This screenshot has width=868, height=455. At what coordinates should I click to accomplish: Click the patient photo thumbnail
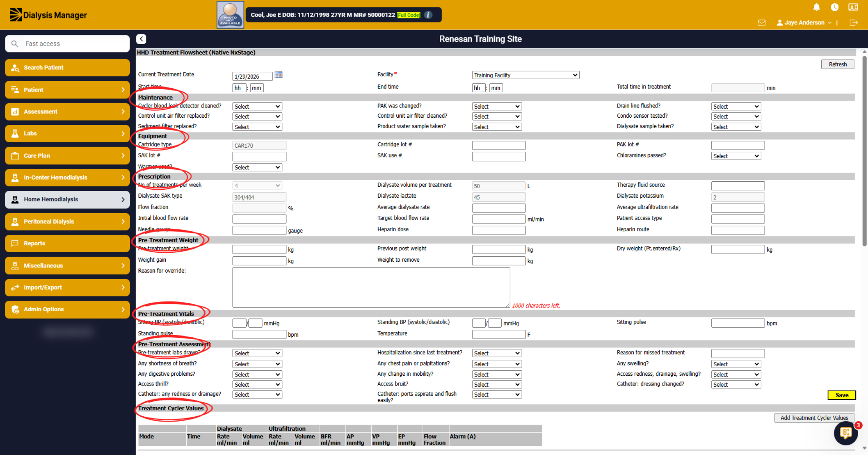(x=230, y=15)
